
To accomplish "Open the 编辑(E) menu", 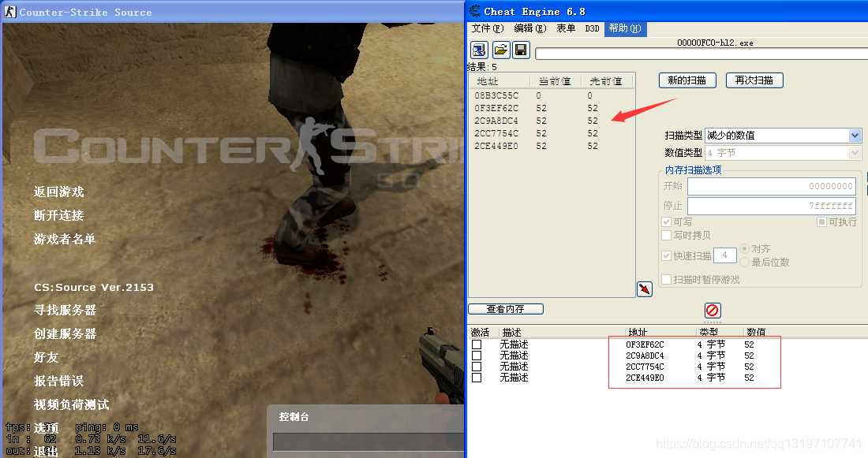I will pos(529,28).
